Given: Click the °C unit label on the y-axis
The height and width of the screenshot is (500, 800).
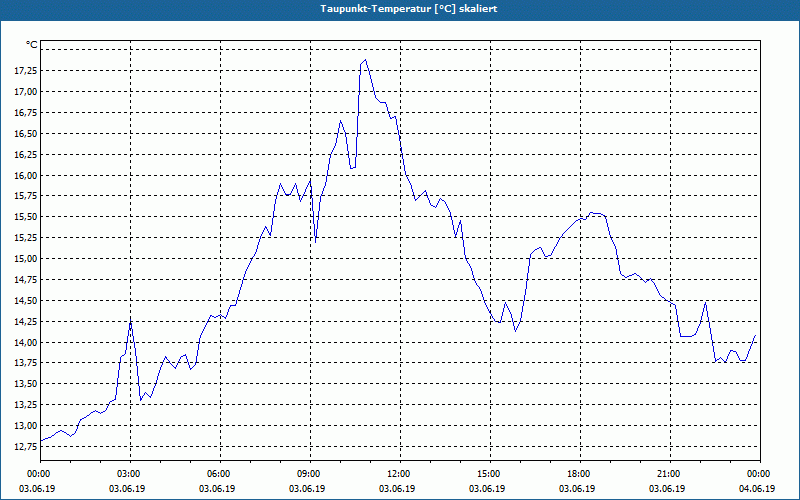Looking at the screenshot, I should (x=32, y=45).
